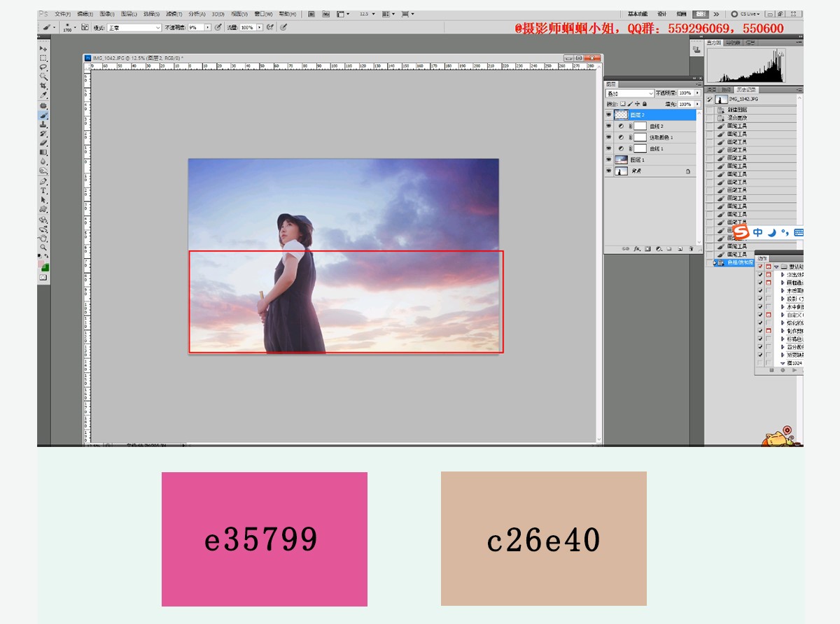
Task: Open the 滤镜(T) menu
Action: coord(174,14)
